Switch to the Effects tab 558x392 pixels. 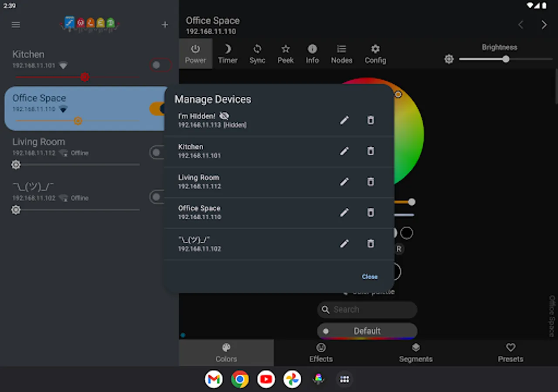point(321,353)
